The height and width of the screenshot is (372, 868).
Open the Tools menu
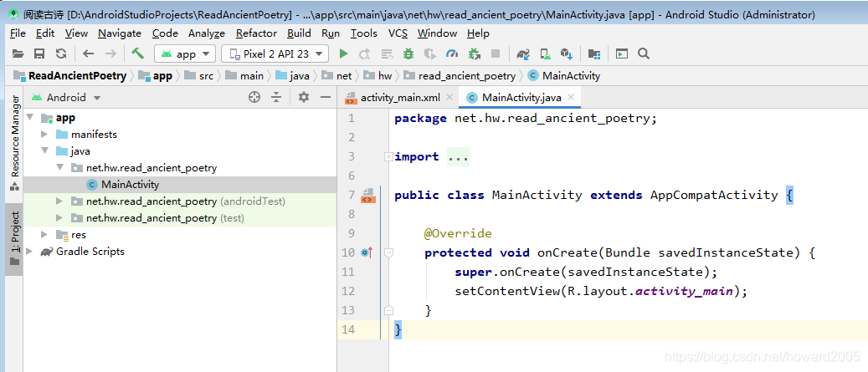tap(364, 33)
